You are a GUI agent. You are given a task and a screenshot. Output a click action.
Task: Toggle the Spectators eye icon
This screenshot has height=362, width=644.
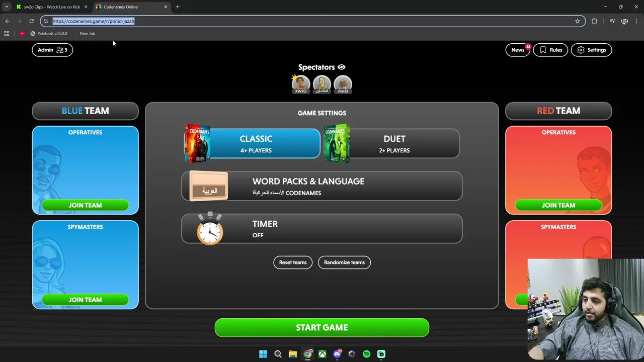point(342,67)
